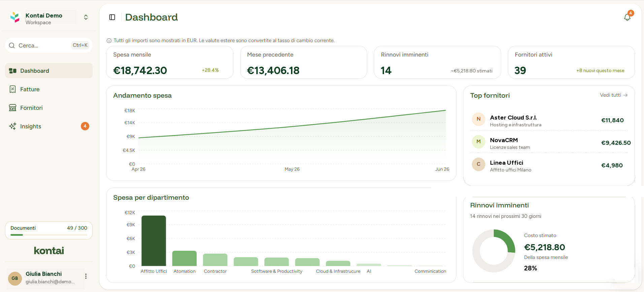This screenshot has height=292, width=644.
Task: Click the NovaCRM M avatar
Action: click(479, 141)
